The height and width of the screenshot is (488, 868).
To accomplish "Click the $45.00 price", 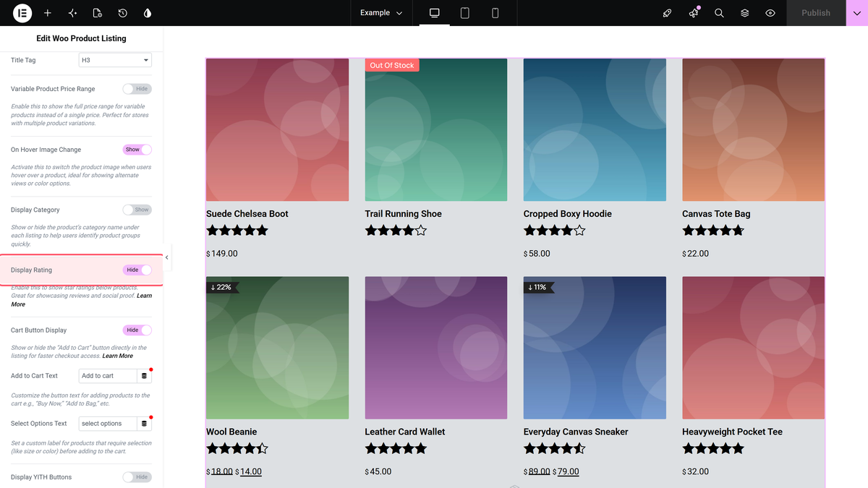I will pyautogui.click(x=378, y=471).
